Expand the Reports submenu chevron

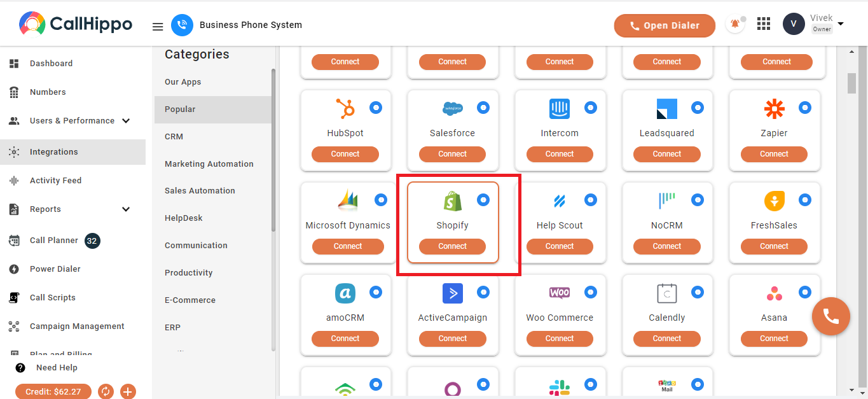tap(125, 209)
